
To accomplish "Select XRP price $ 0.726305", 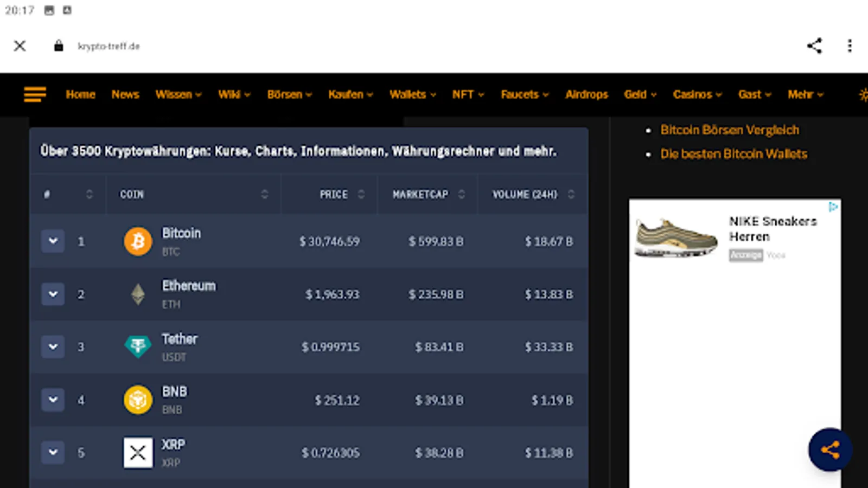I will 330,453.
